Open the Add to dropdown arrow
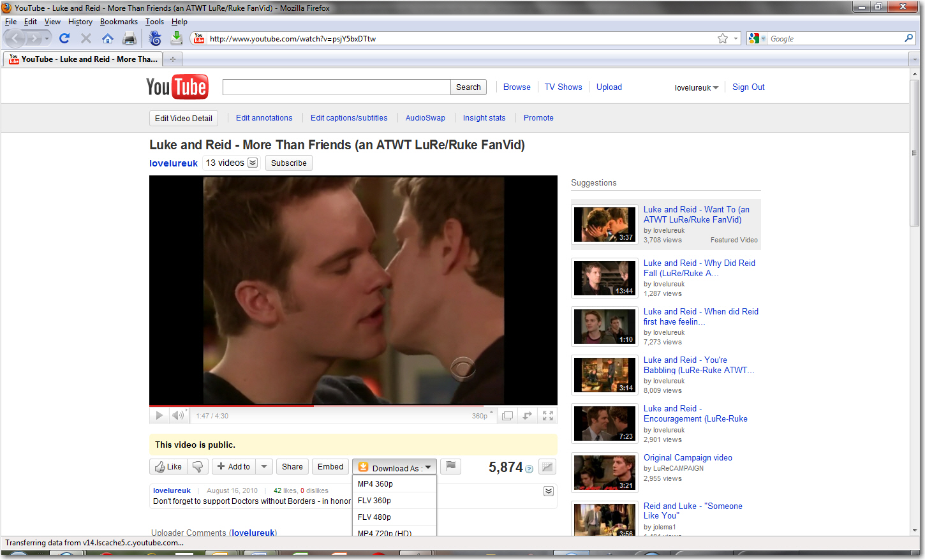Screen dimensions: 925x560 coord(264,467)
